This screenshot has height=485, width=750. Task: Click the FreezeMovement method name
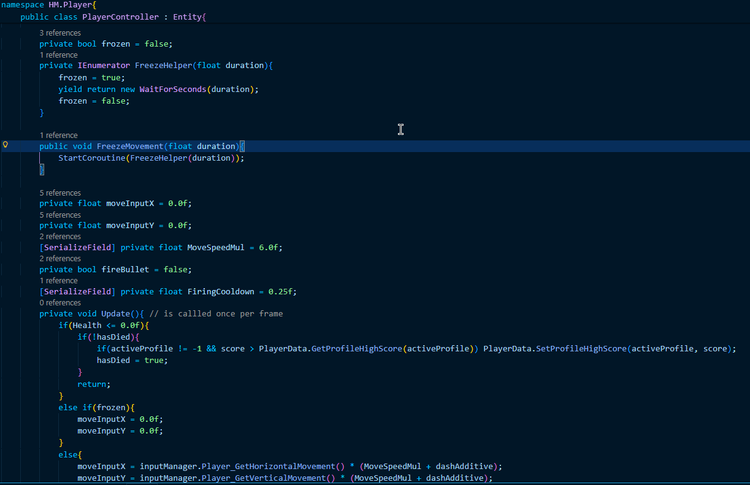click(130, 146)
